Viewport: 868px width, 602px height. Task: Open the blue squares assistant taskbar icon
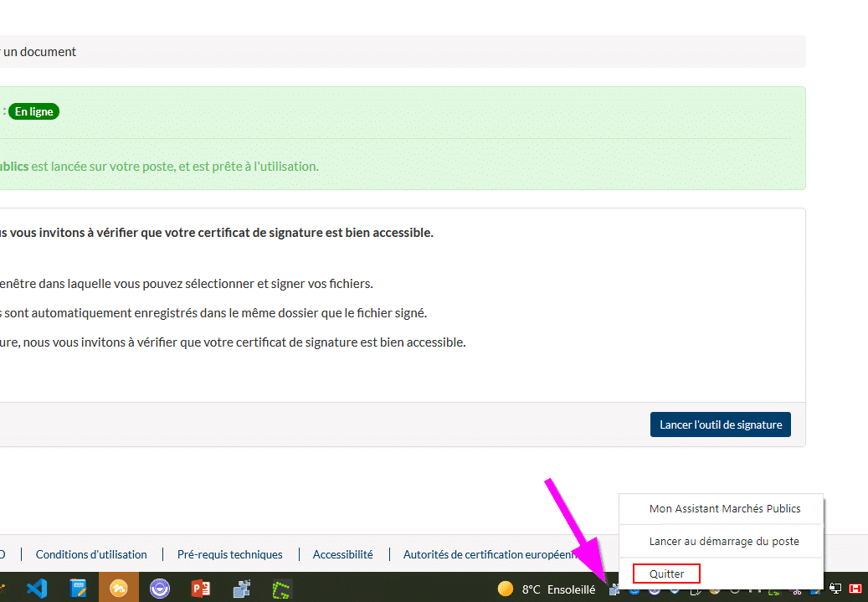[242, 589]
